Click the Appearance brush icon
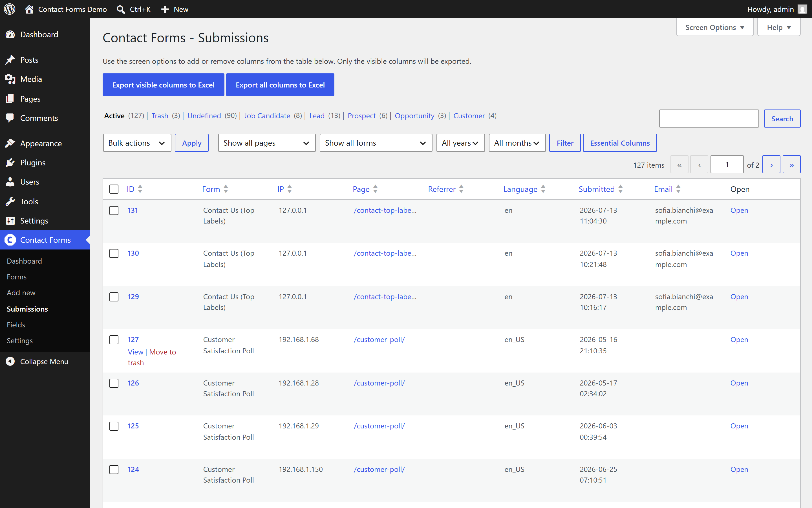The height and width of the screenshot is (508, 812). (10, 143)
